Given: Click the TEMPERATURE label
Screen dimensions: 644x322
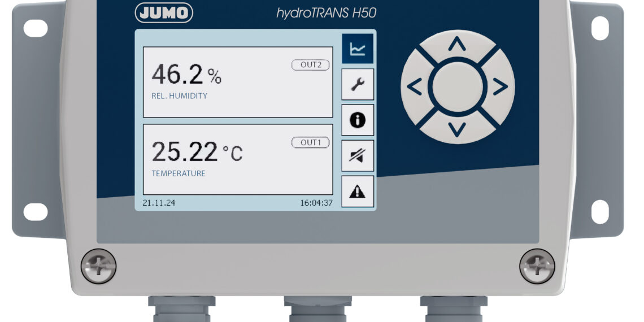Looking at the screenshot, I should point(179,173).
